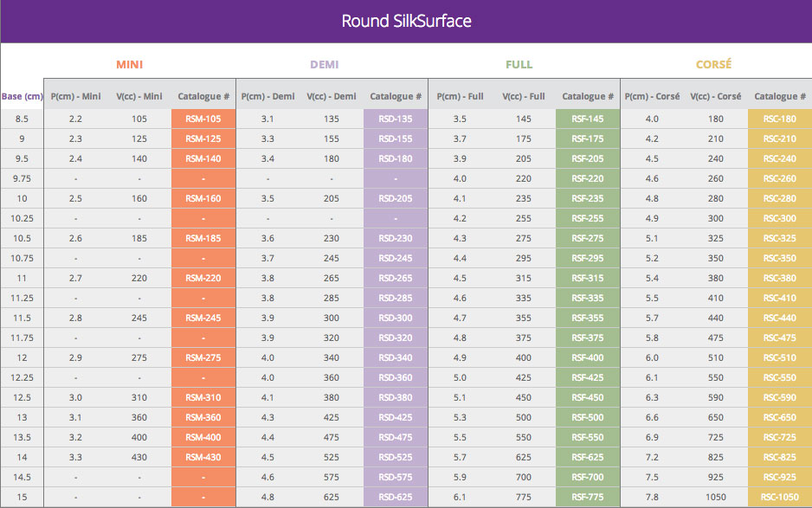
Task: Select the orange RSM-430 catalogue cell
Action: 203,458
